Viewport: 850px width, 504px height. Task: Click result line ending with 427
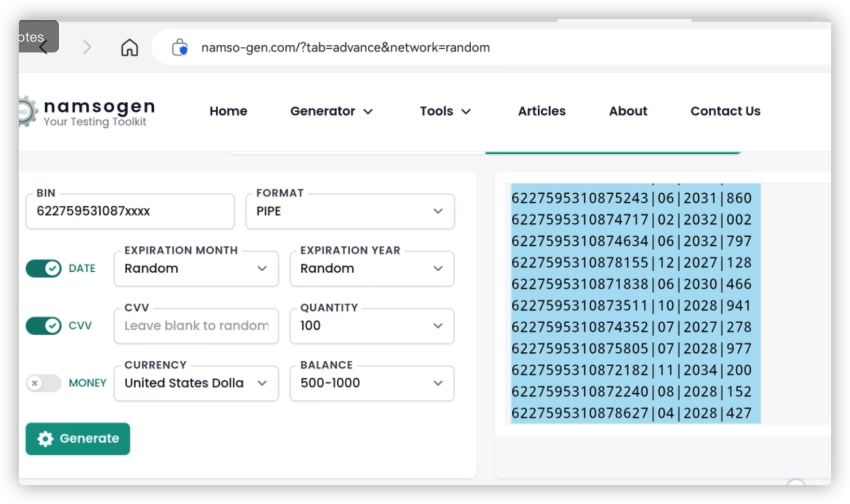[631, 413]
